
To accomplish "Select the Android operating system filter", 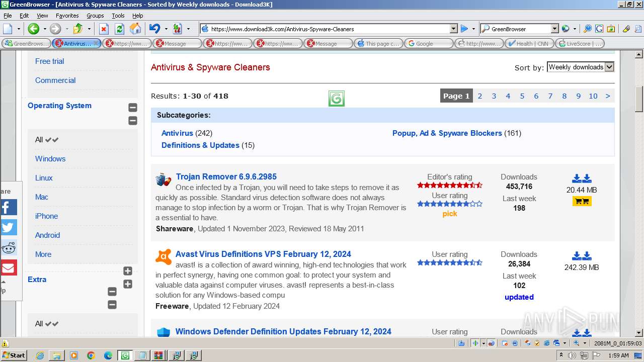I will pyautogui.click(x=47, y=235).
